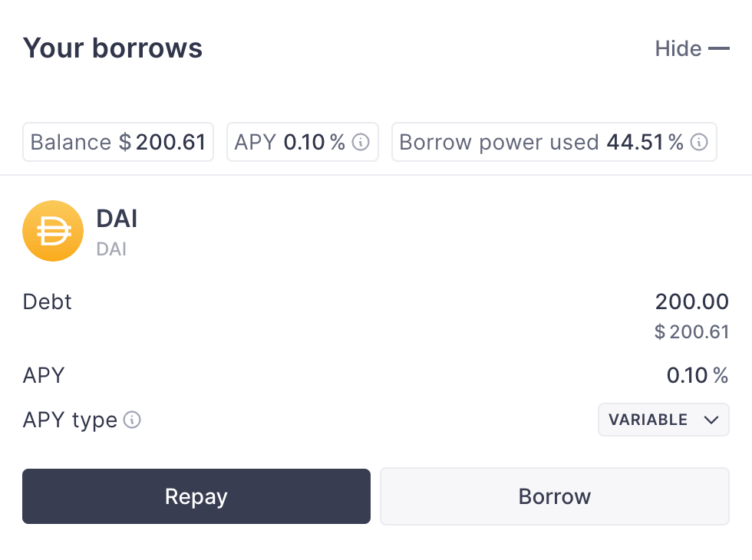The height and width of the screenshot is (560, 752).
Task: Click the minus icon next to Hide
Action: click(x=719, y=49)
